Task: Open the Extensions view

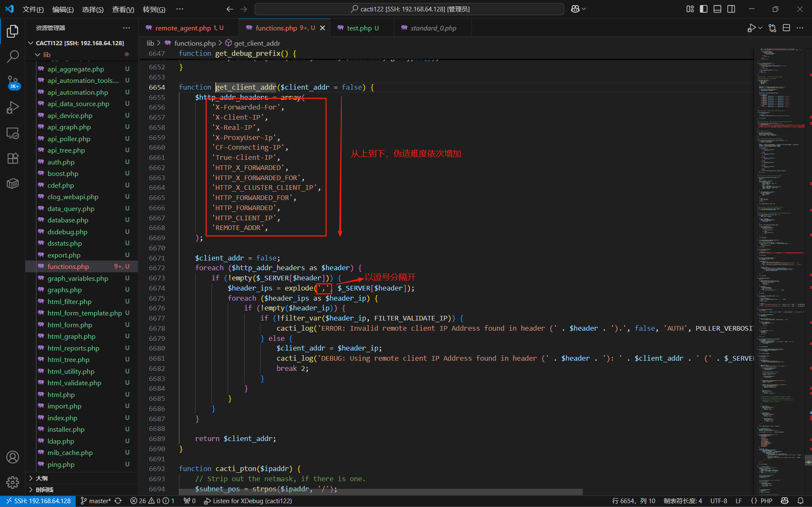Action: click(13, 159)
